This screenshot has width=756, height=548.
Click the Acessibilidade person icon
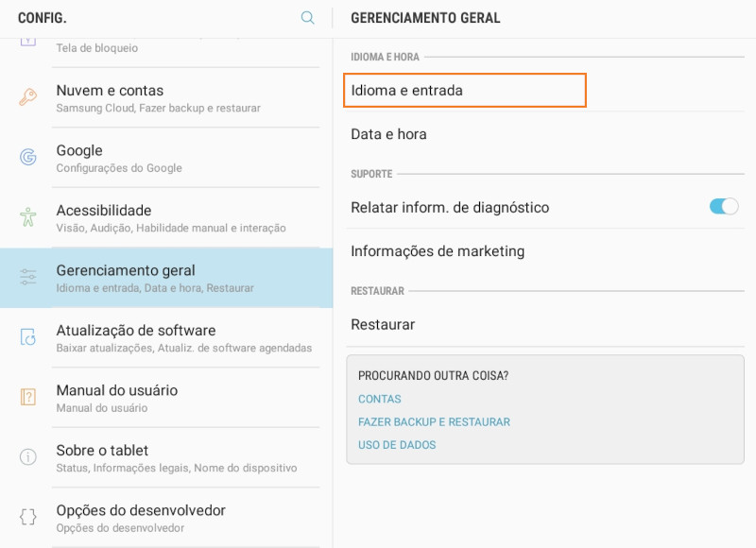[x=28, y=217]
